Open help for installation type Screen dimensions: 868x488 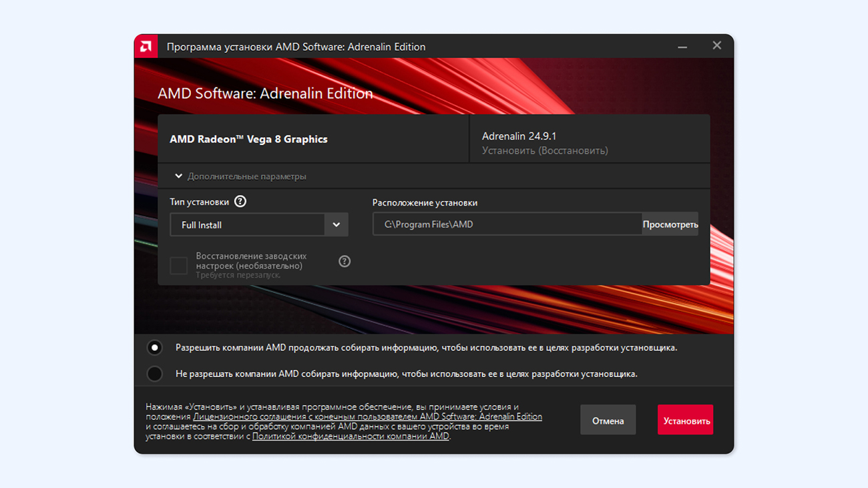tap(240, 202)
